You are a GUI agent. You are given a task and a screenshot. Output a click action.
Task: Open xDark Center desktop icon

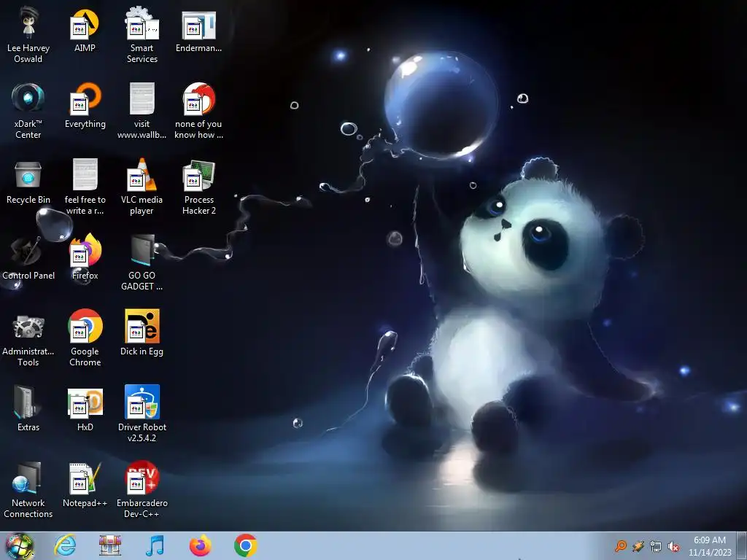point(28,111)
